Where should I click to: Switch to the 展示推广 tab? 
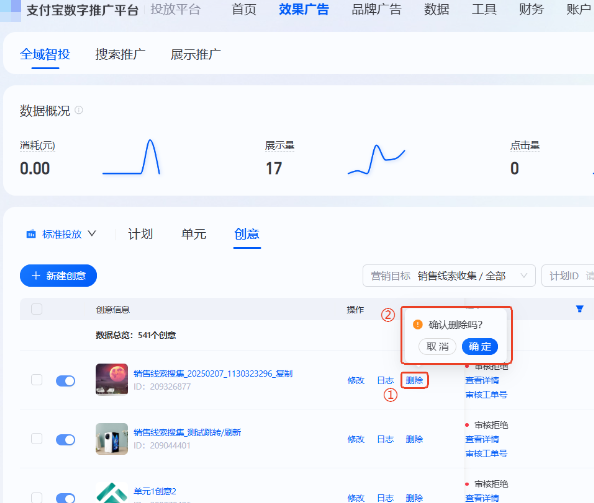point(195,55)
